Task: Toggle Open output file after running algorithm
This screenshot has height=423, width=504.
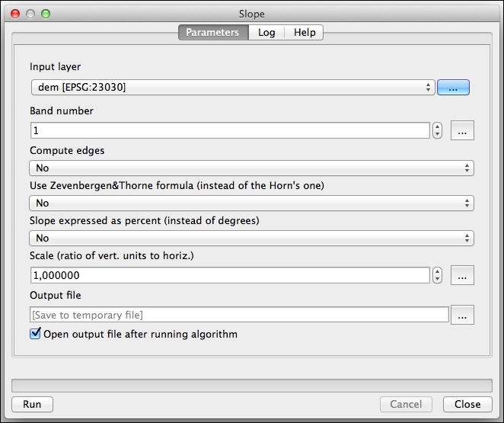Action: [35, 334]
